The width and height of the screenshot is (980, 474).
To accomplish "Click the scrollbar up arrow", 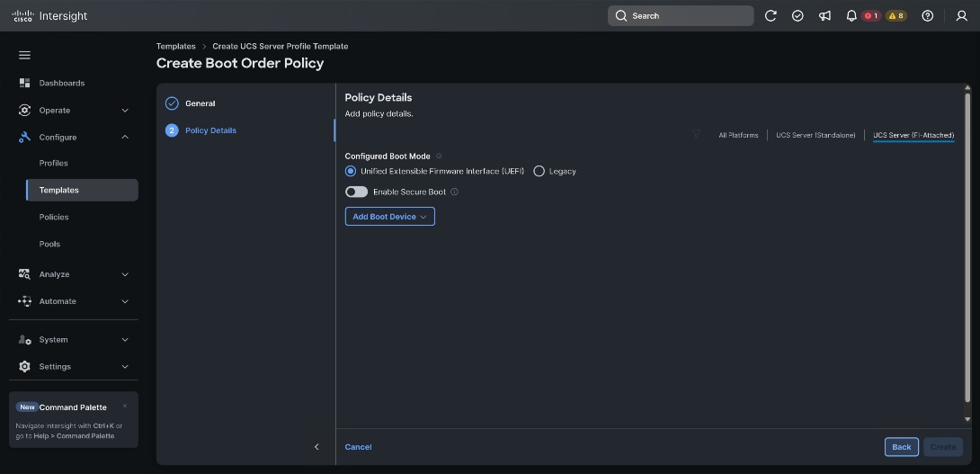I will click(x=967, y=88).
